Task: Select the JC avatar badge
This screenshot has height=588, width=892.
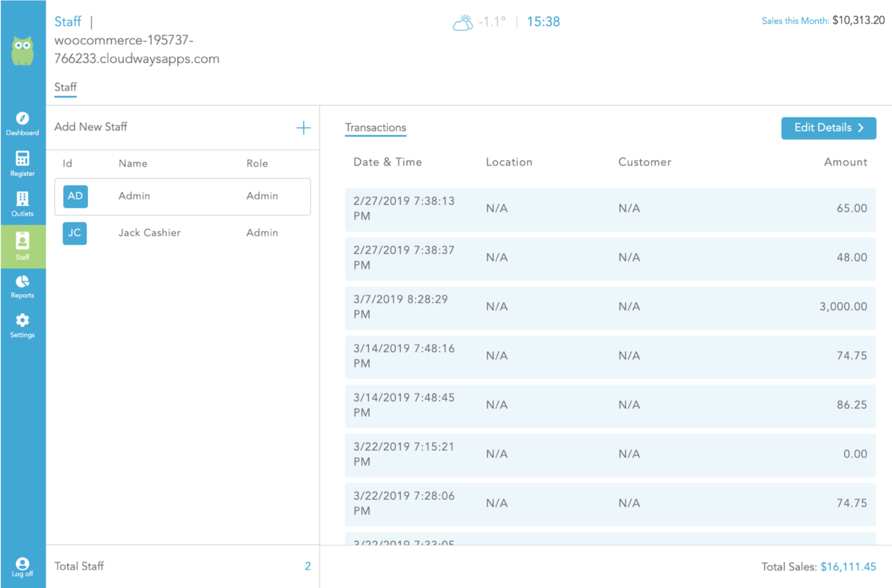Action: pos(75,233)
